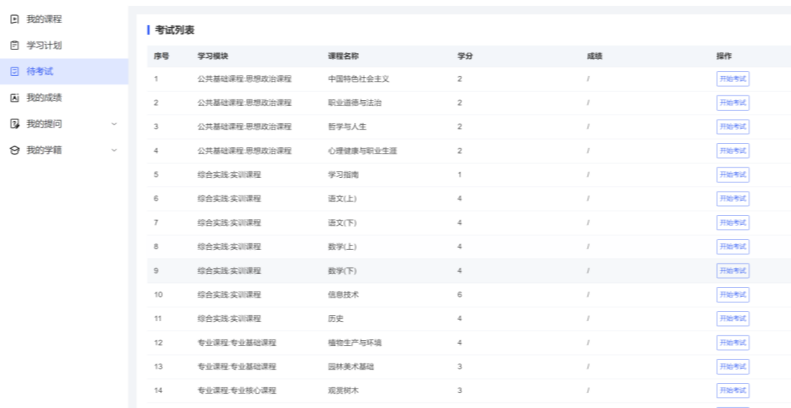Click the 学习模块 column header
The image size is (791, 408).
click(213, 56)
